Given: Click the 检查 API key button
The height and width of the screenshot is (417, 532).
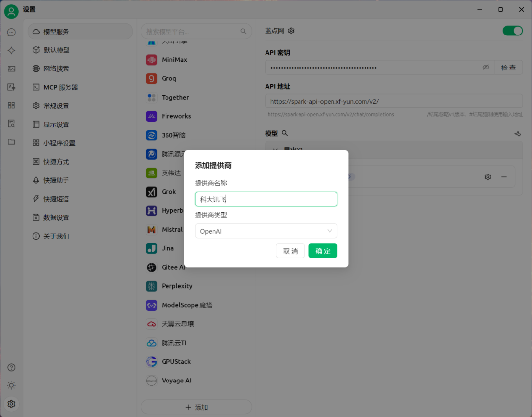Looking at the screenshot, I should [508, 68].
